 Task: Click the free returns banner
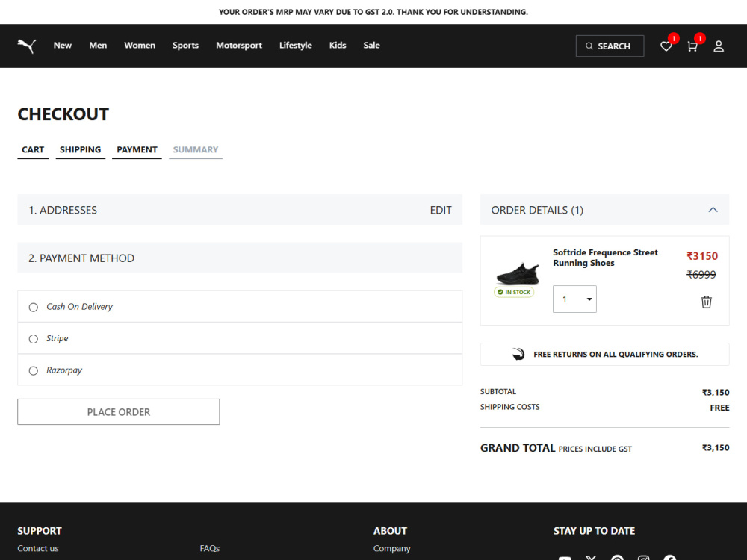(604, 354)
